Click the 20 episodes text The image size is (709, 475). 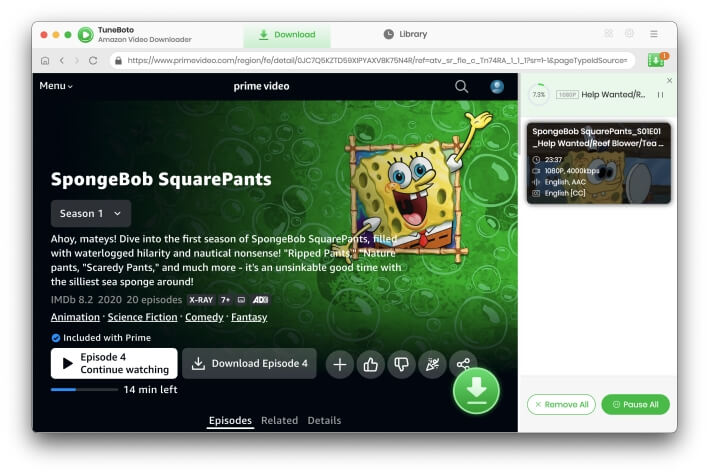[x=154, y=300]
